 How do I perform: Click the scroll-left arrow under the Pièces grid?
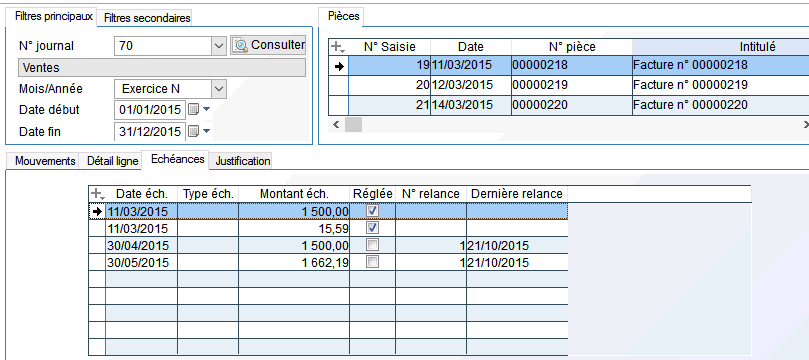[336, 124]
